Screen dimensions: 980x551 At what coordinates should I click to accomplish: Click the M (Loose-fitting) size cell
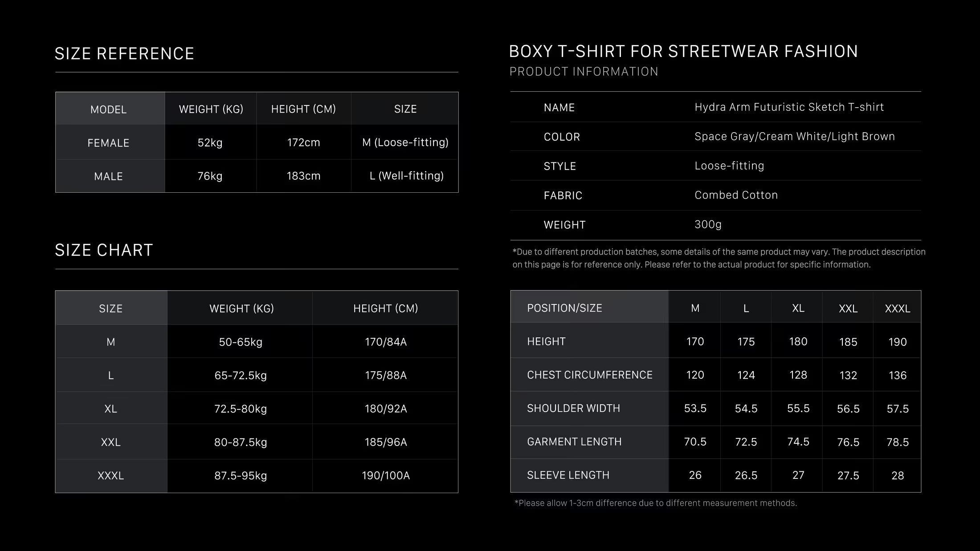tap(405, 142)
